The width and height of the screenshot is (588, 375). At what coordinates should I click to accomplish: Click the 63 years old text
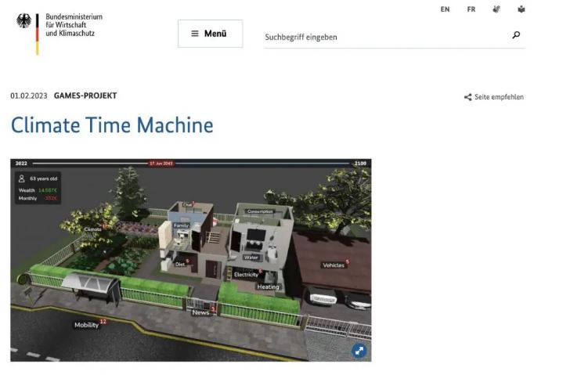tap(44, 178)
